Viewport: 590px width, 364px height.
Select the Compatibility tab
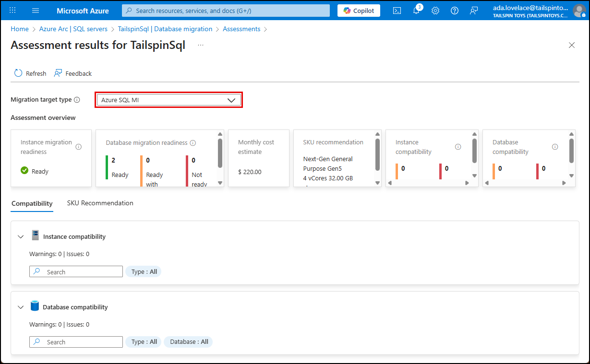pyautogui.click(x=32, y=203)
